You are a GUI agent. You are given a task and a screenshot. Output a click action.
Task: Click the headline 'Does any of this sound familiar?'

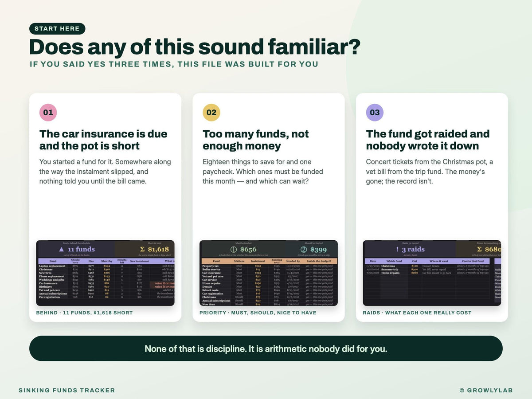click(194, 47)
